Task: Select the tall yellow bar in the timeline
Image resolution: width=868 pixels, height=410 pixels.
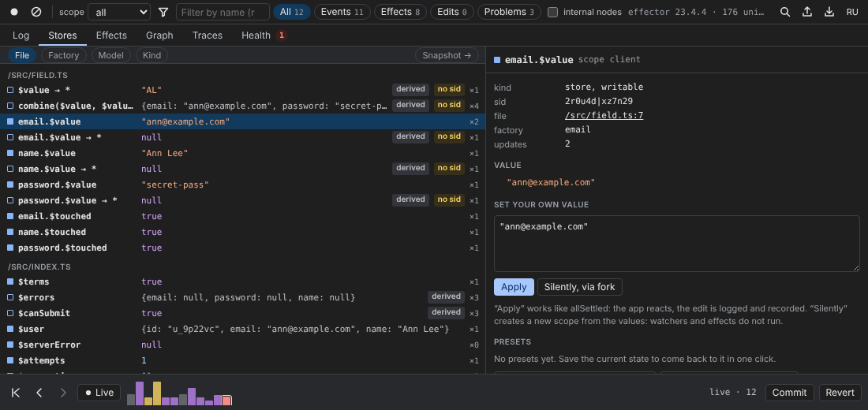Action: [157, 393]
